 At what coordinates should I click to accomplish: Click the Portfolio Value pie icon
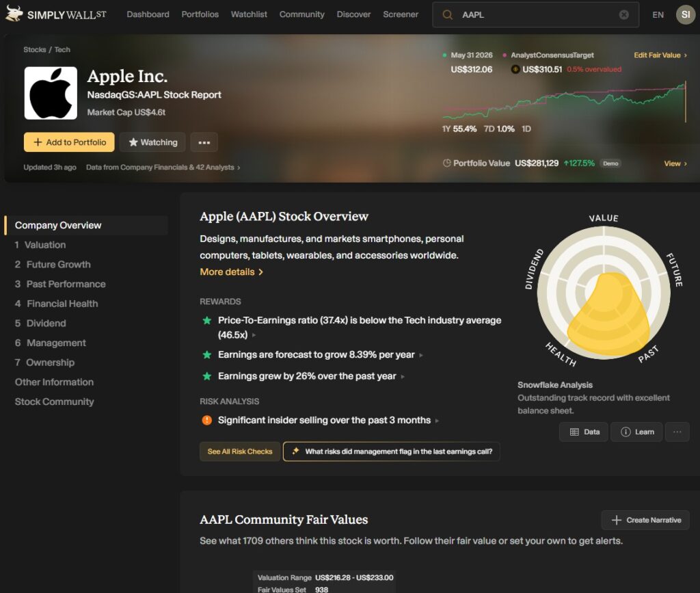point(446,163)
